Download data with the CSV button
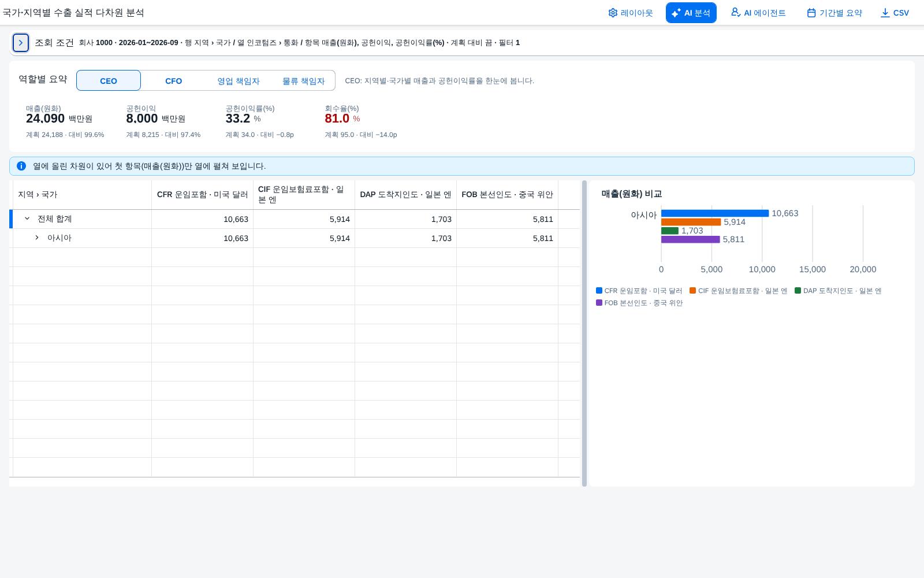Viewport: 924px width, 578px height. [895, 13]
